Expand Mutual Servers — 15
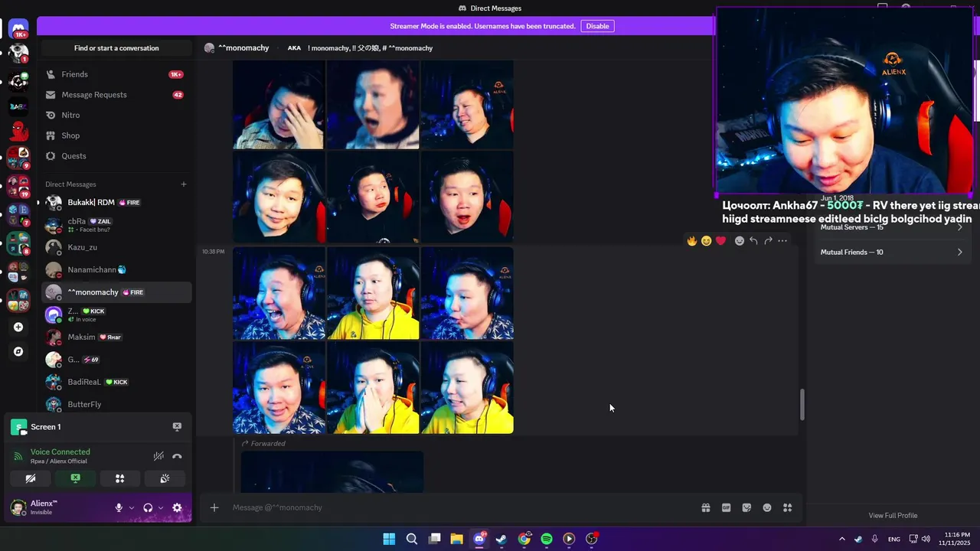980x551 pixels. 892,227
